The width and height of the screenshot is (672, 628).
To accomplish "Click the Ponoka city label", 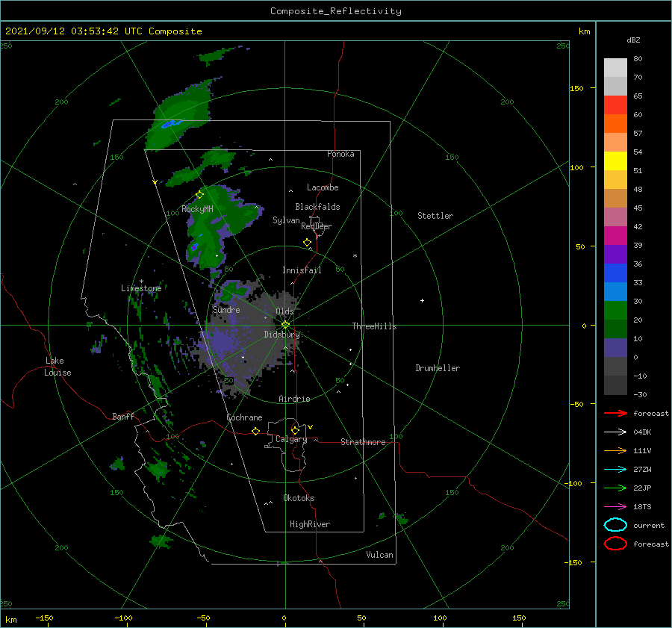I will pos(340,154).
